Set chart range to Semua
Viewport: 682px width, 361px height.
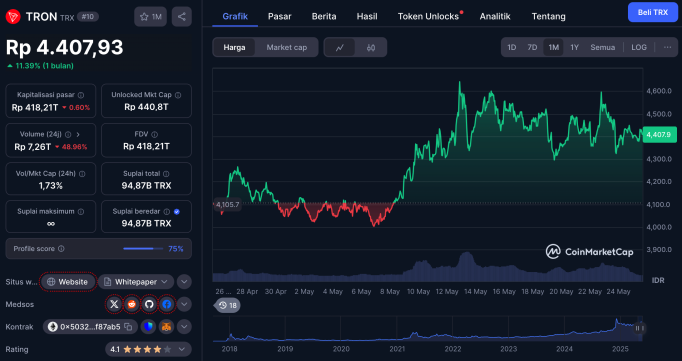[x=602, y=47]
